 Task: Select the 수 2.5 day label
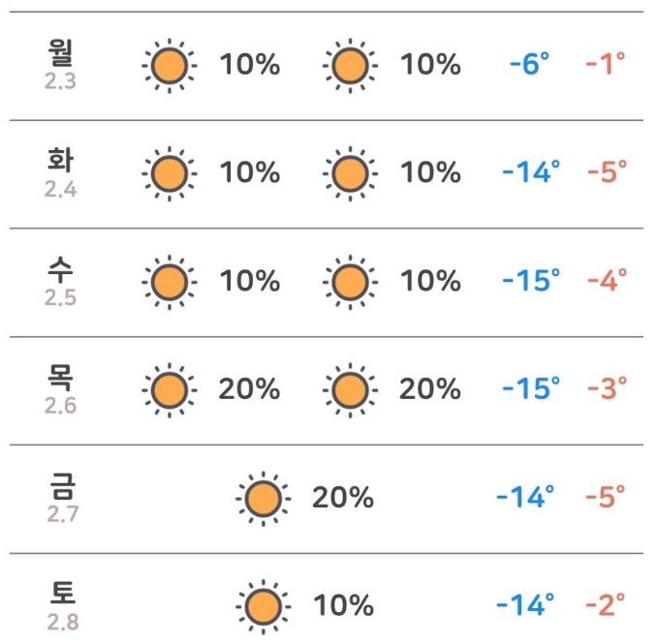61,281
